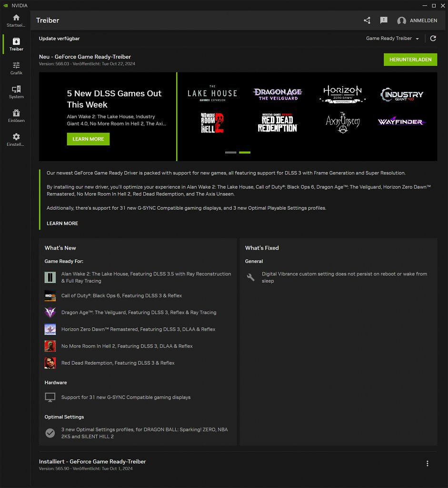Click the Industry Giant 4.0 banner logo
The height and width of the screenshot is (488, 448).
(402, 95)
